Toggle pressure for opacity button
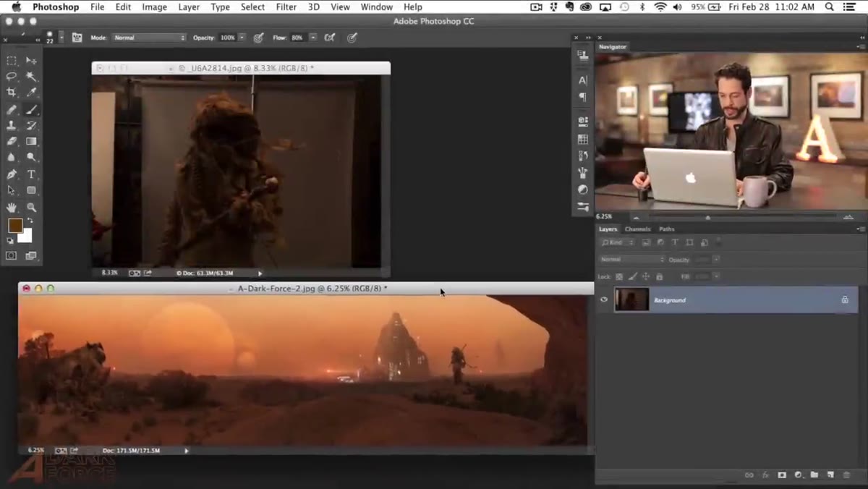The width and height of the screenshot is (868, 489). (258, 38)
